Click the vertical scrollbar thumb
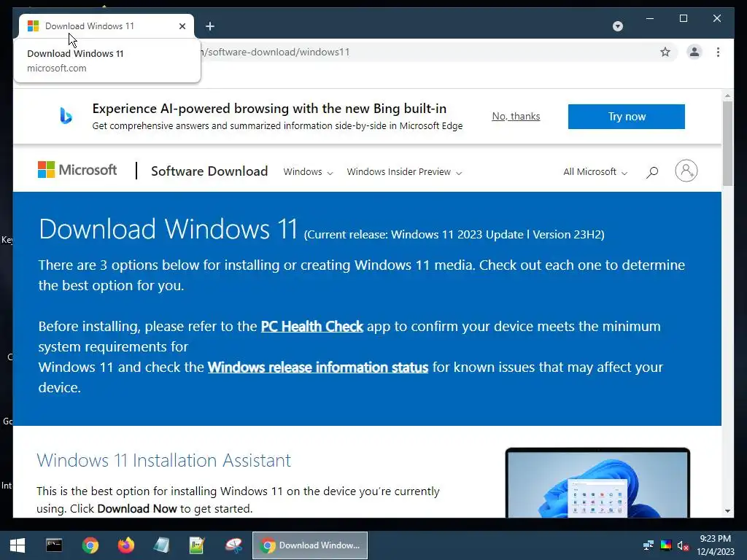Screen dimensions: 747x560 pos(727,144)
